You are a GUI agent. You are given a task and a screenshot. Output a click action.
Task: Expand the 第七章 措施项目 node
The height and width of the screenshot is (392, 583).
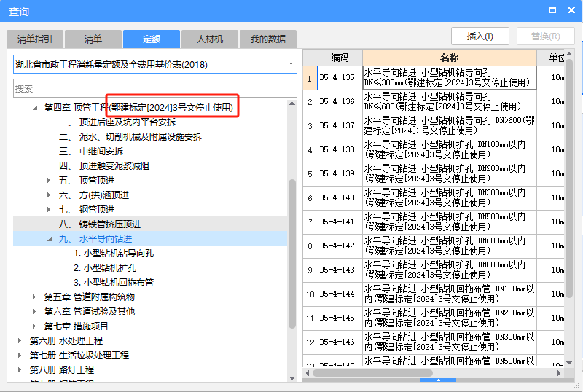tap(34, 326)
